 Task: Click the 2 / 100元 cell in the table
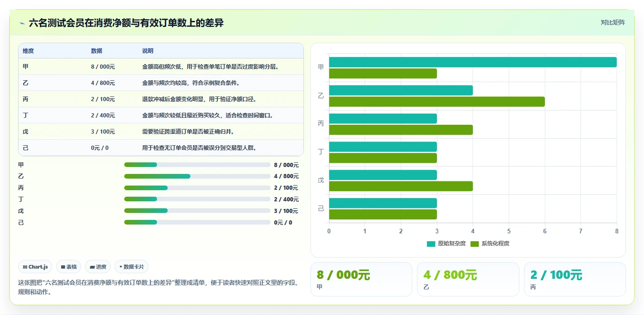coord(103,99)
